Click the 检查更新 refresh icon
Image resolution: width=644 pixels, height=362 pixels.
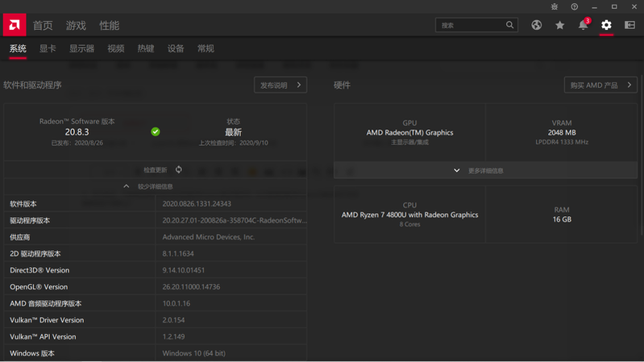(x=178, y=170)
